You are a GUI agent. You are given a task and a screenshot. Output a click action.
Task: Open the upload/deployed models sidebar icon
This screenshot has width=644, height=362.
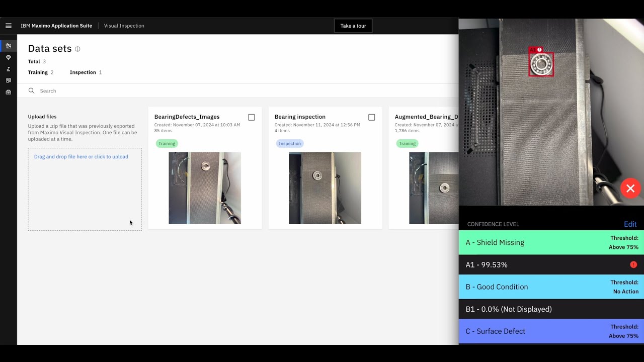(9, 69)
